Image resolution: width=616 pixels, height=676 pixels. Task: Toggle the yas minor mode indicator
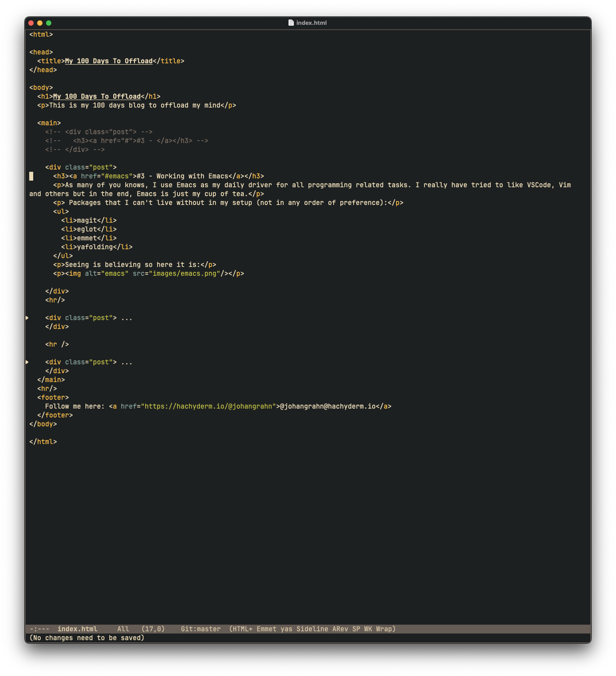286,629
